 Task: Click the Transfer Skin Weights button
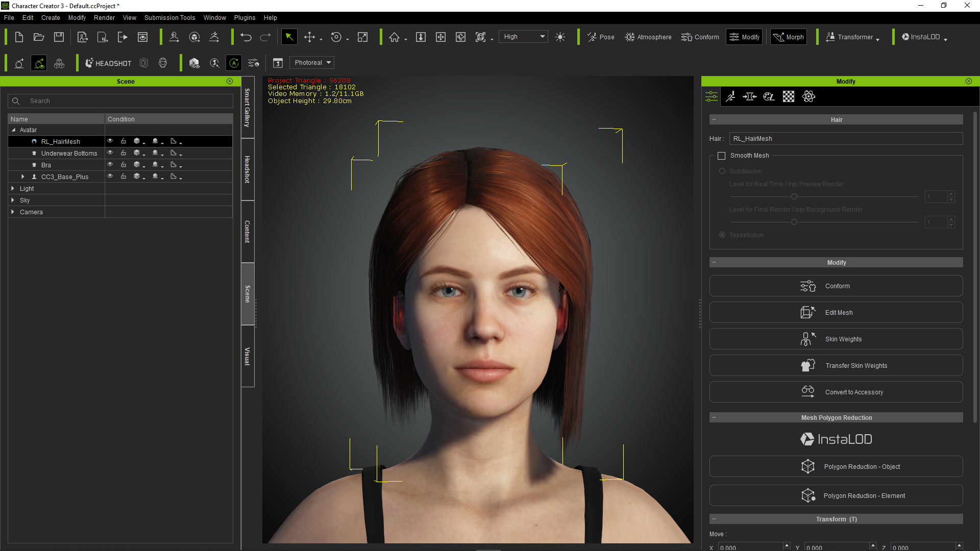pos(836,365)
